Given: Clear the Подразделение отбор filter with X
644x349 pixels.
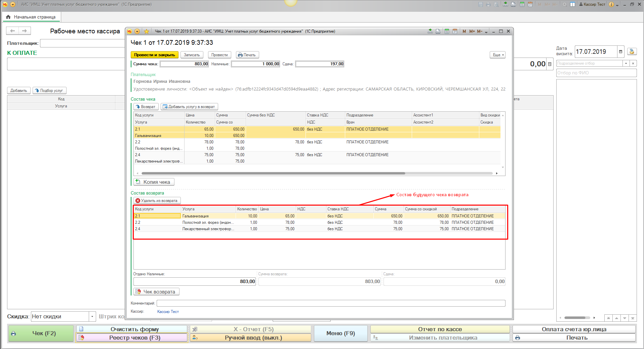Looking at the screenshot, I should [633, 63].
